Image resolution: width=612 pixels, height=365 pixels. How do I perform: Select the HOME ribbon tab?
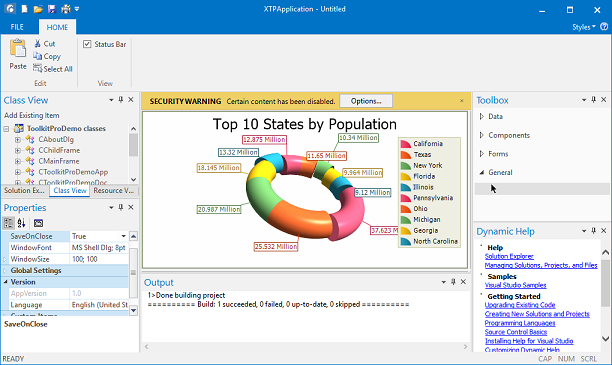57,27
